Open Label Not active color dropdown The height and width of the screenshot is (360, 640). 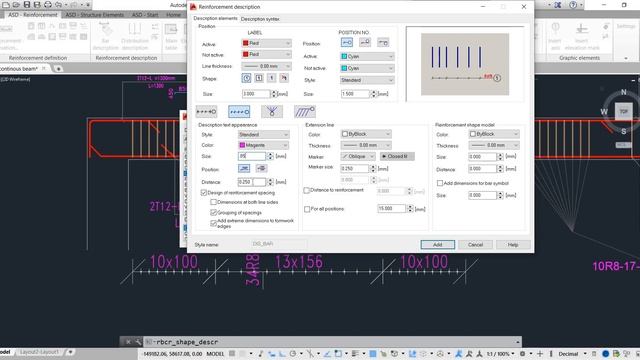(x=267, y=54)
